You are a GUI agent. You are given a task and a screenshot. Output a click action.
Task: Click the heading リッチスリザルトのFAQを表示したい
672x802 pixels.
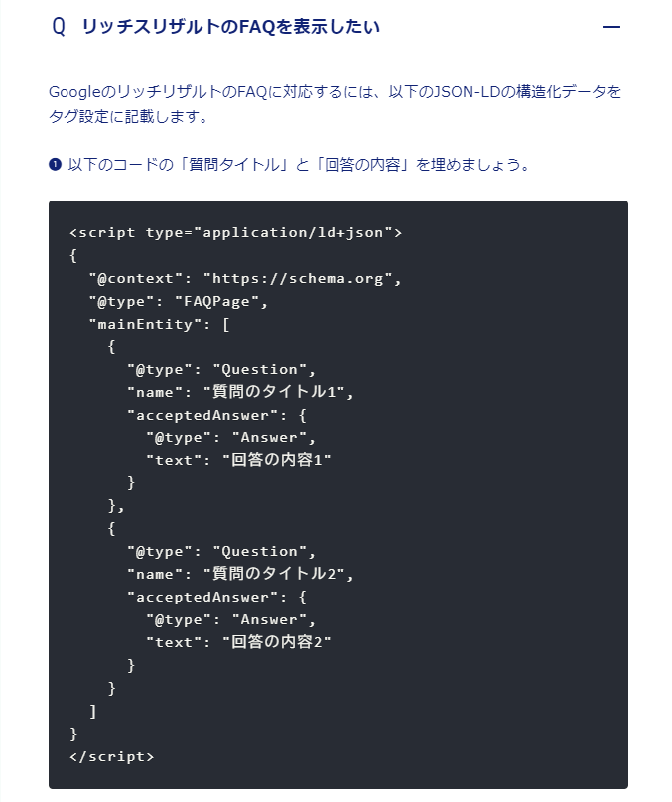click(x=230, y=26)
